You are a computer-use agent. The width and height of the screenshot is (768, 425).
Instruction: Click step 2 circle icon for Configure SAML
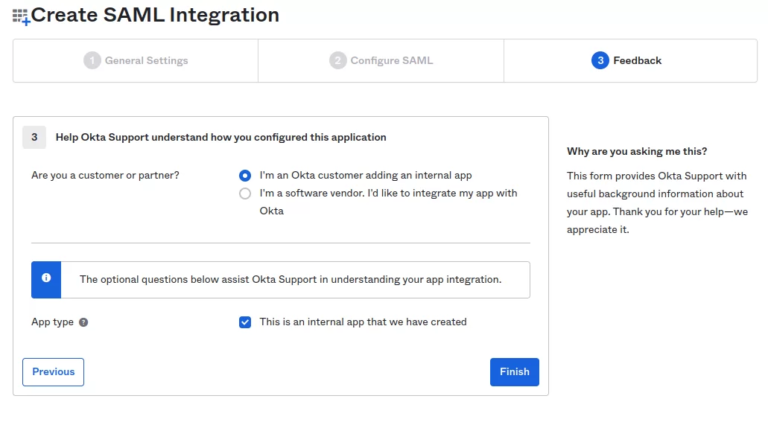[x=337, y=61]
